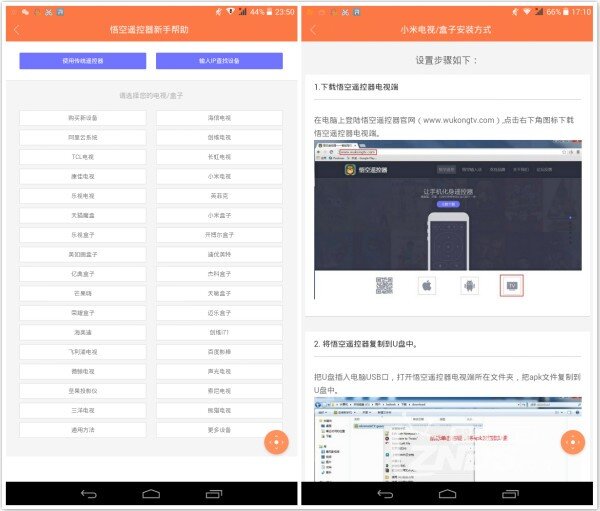Select 三洋电视 option
Image resolution: width=600 pixels, height=511 pixels.
coord(83,411)
